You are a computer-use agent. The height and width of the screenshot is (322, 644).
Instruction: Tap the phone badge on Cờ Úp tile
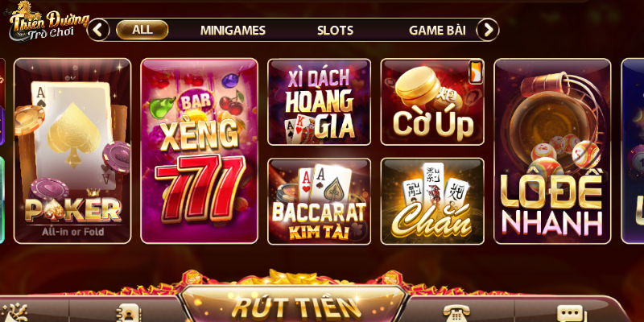click(476, 72)
